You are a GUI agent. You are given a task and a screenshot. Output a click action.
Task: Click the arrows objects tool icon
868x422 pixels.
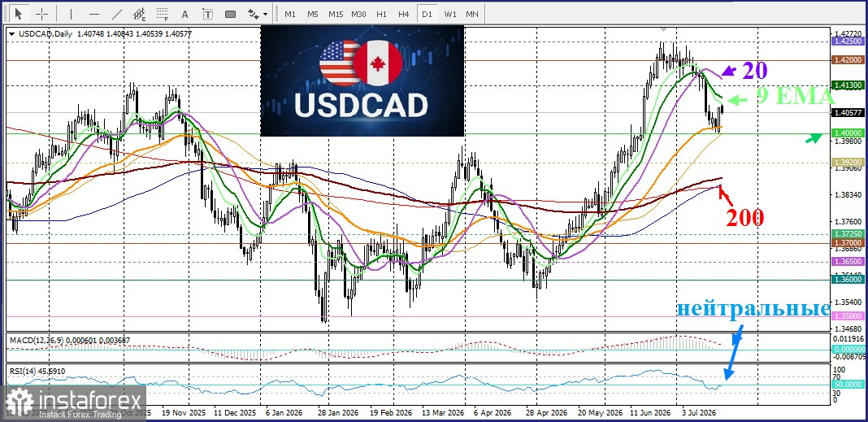click(x=253, y=14)
